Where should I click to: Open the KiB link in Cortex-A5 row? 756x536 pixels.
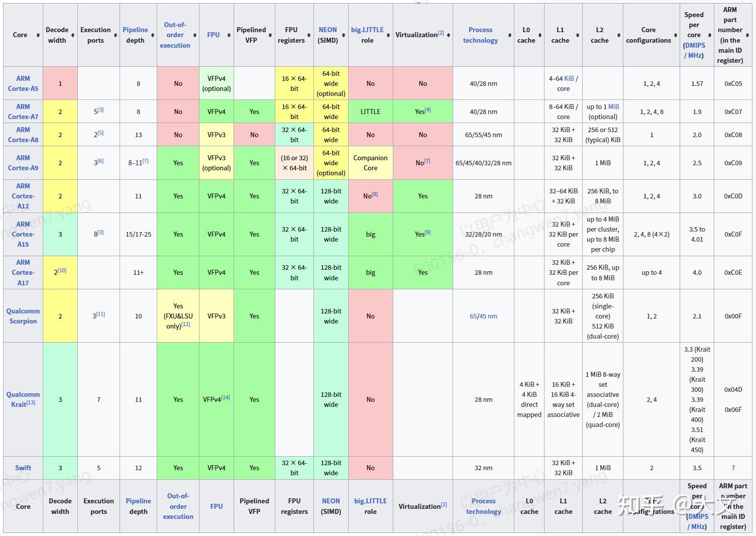(x=569, y=78)
